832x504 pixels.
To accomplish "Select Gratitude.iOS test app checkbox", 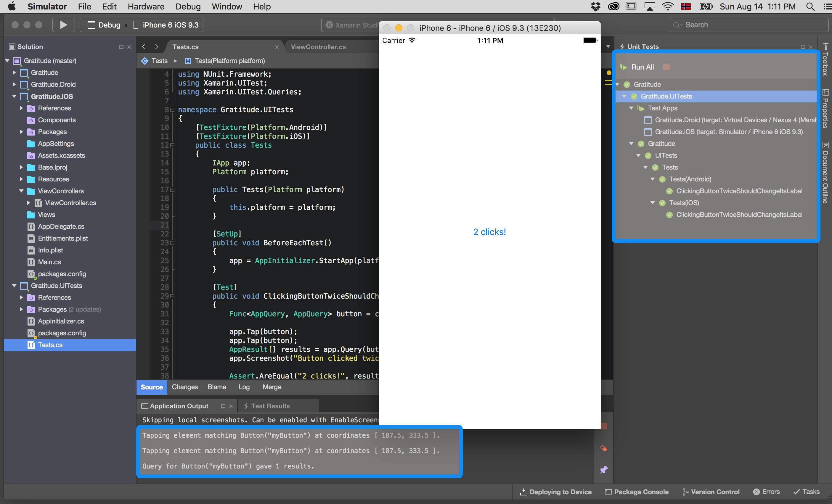I will (648, 132).
